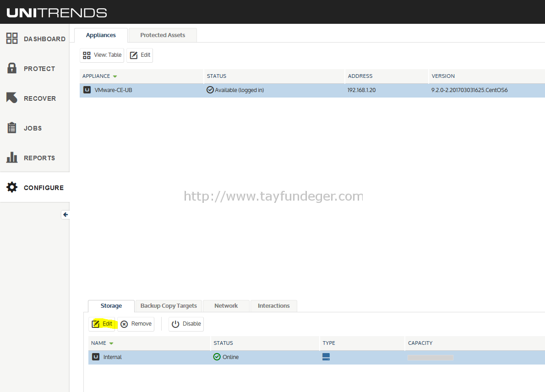Sort by the APPLIANCE column header

142,76
